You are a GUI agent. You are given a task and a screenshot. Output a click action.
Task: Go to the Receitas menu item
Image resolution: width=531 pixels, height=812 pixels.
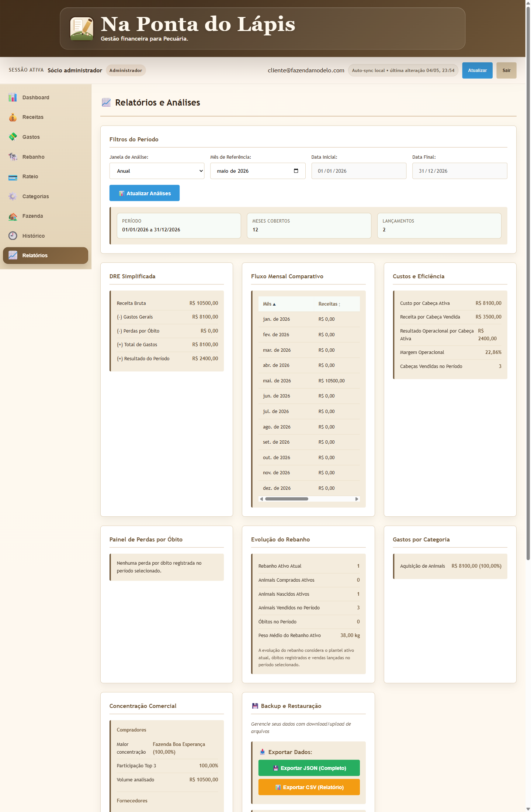46,117
